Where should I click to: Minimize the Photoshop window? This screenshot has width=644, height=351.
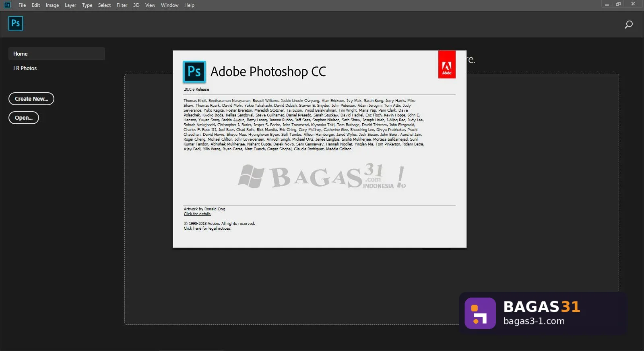(607, 4)
